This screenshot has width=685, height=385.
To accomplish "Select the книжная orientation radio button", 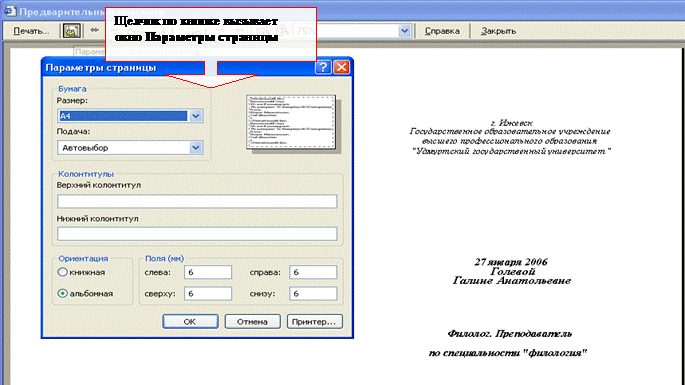I will (x=62, y=272).
